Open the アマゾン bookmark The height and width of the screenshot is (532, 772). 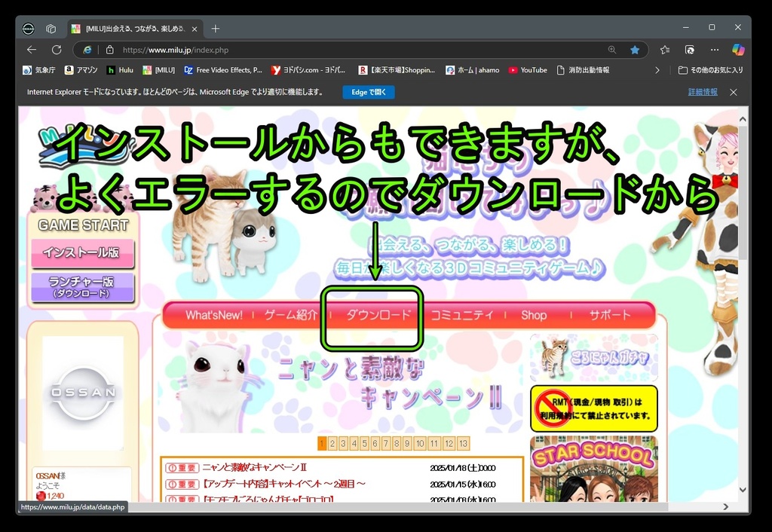coord(81,70)
